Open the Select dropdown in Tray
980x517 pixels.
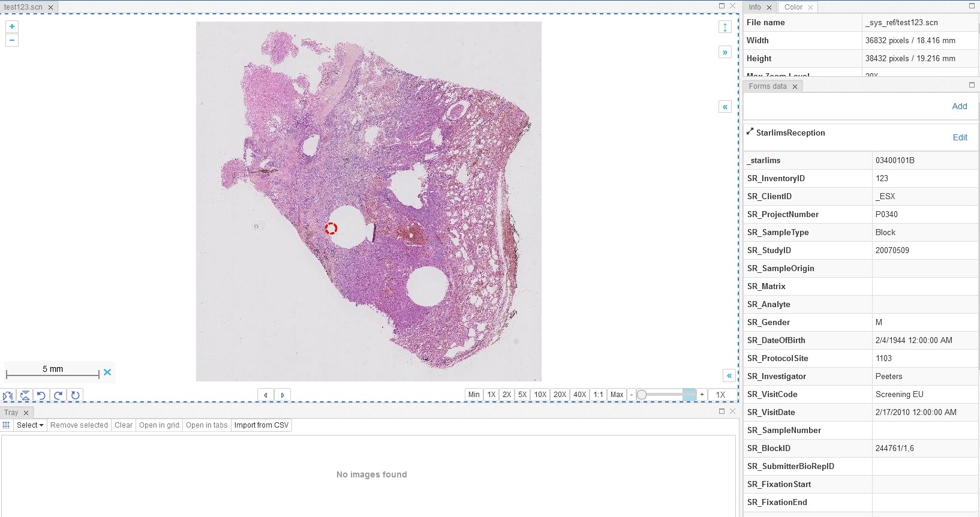click(30, 425)
